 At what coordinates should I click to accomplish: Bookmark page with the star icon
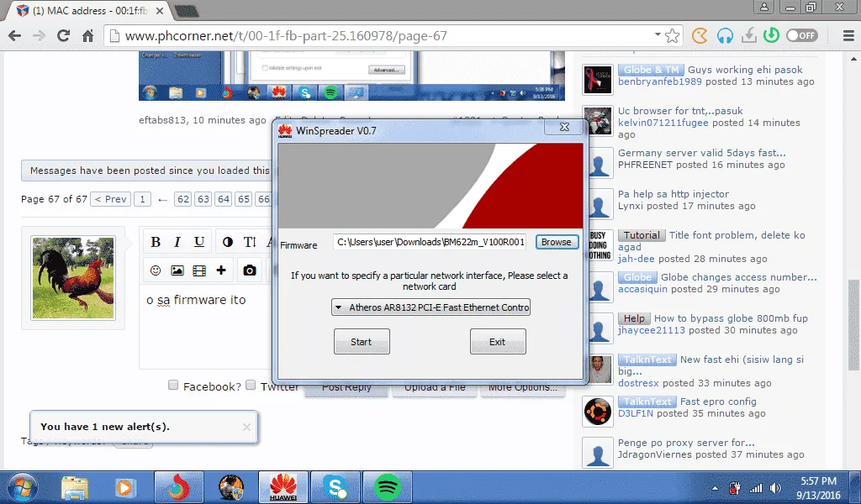[672, 36]
